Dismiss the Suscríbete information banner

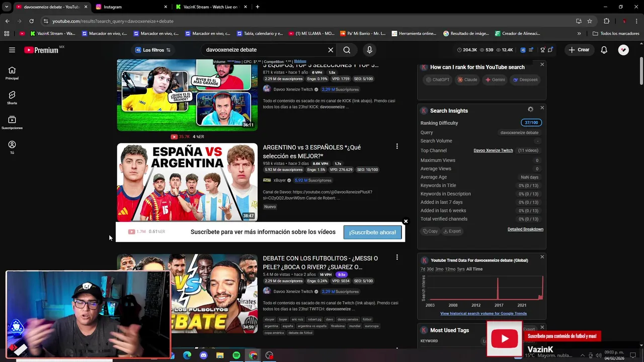click(406, 221)
